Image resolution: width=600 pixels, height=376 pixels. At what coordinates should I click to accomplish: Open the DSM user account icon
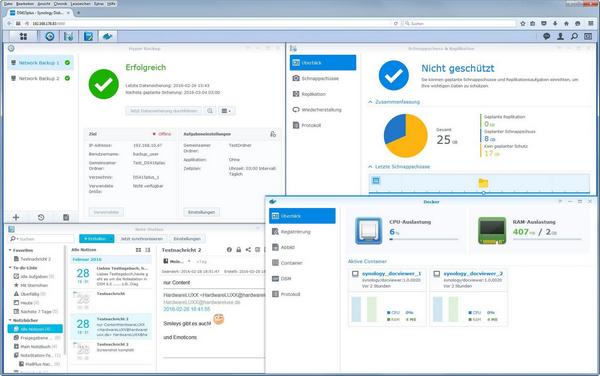click(560, 36)
